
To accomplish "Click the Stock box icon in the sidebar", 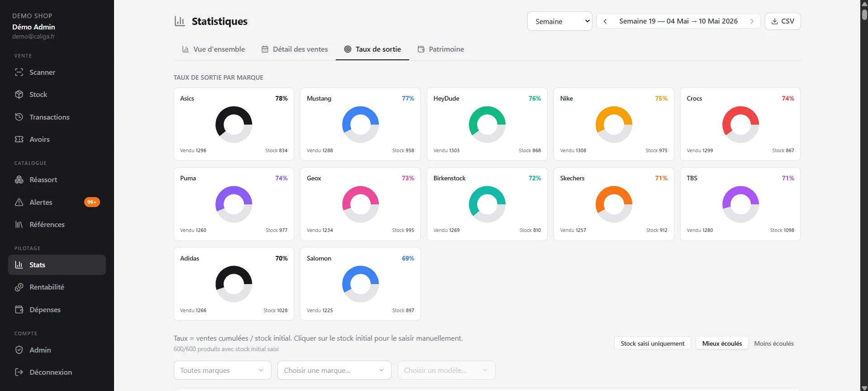I will coord(19,94).
